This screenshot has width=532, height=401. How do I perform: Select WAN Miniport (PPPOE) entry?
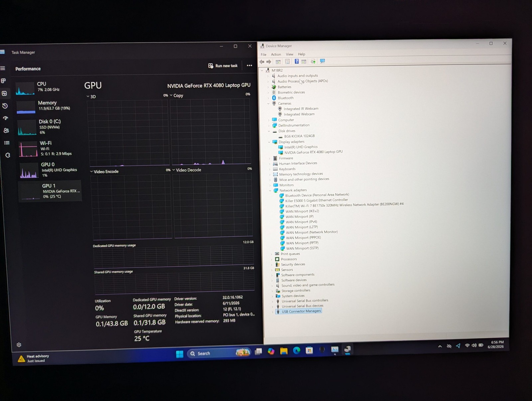(x=301, y=238)
